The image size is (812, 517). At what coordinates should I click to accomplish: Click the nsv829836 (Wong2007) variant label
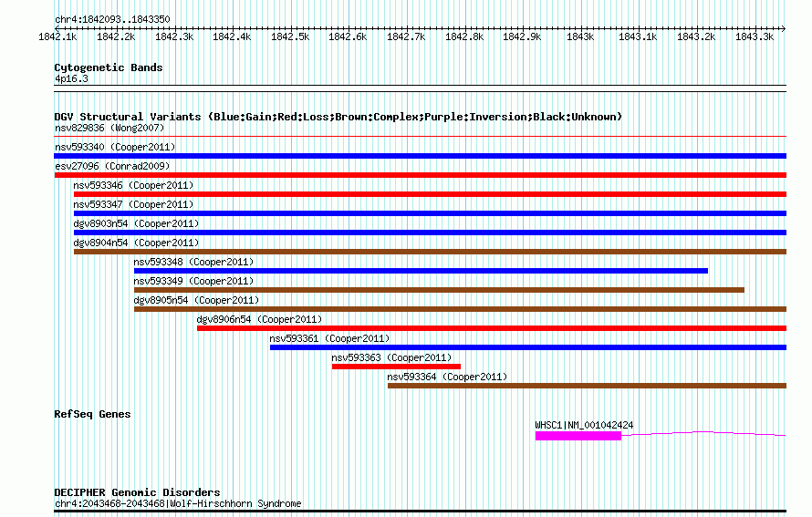[109, 128]
